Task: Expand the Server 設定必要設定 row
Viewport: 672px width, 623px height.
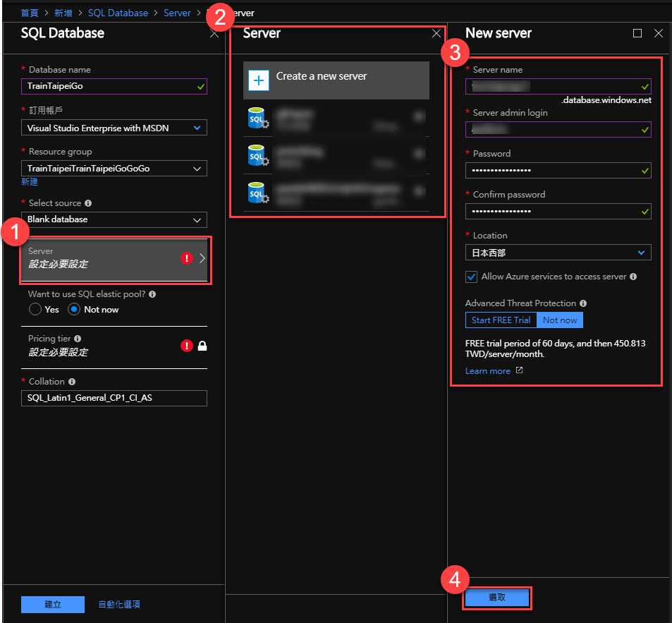Action: [115, 259]
